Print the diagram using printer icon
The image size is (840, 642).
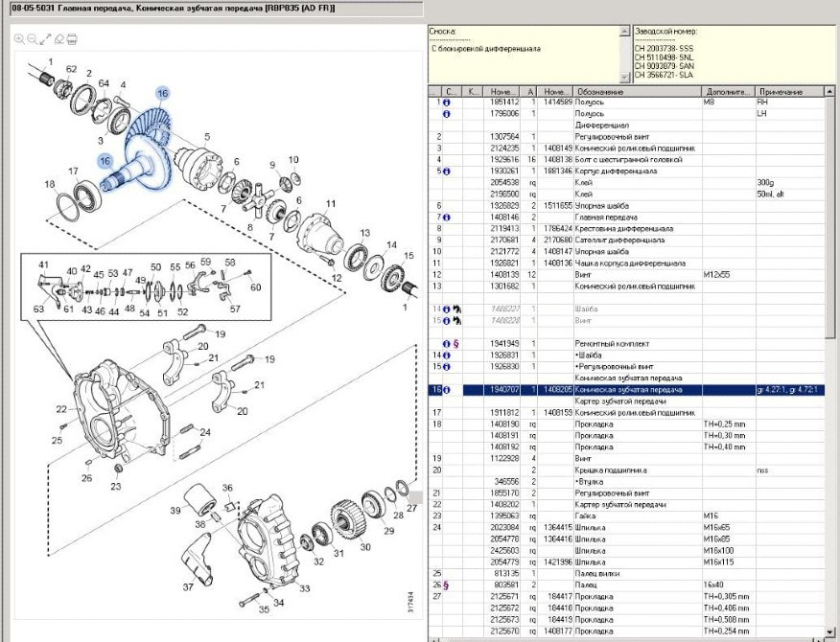click(72, 39)
